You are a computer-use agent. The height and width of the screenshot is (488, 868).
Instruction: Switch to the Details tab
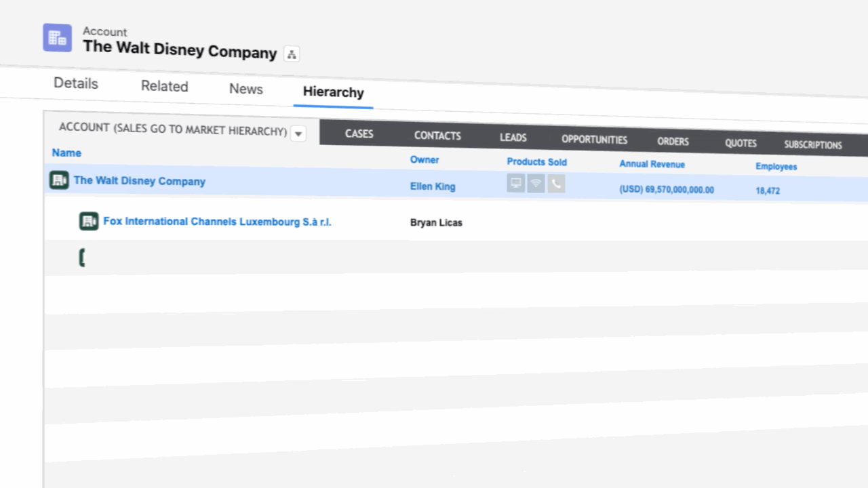(x=76, y=83)
